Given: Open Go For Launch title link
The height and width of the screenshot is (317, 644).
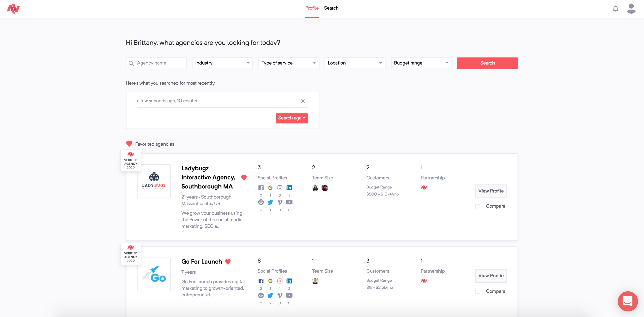Looking at the screenshot, I should pyautogui.click(x=202, y=262).
